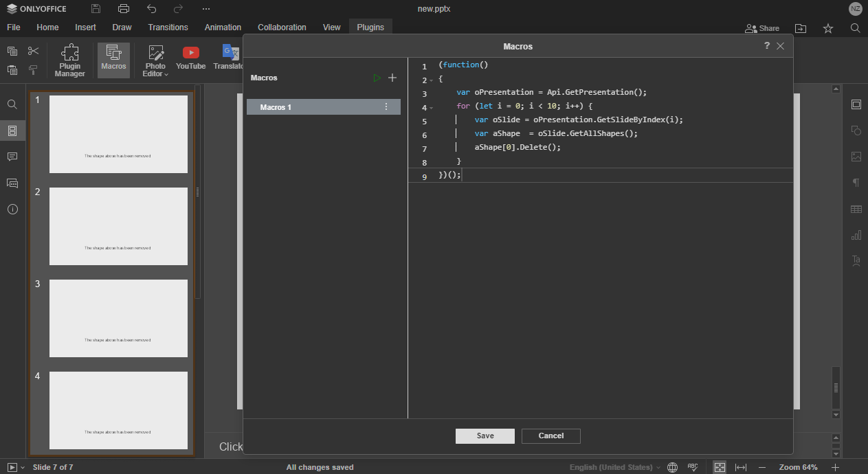Click the user avatar NZ

click(855, 9)
